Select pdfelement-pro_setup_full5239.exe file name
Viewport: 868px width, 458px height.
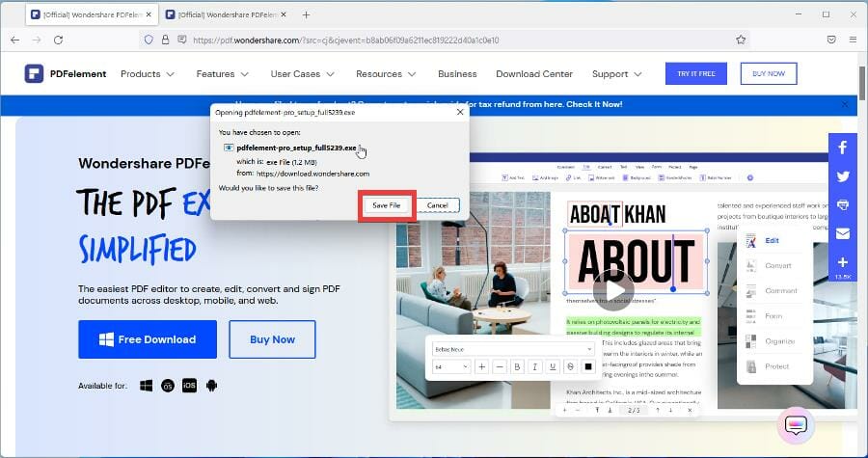coord(296,148)
